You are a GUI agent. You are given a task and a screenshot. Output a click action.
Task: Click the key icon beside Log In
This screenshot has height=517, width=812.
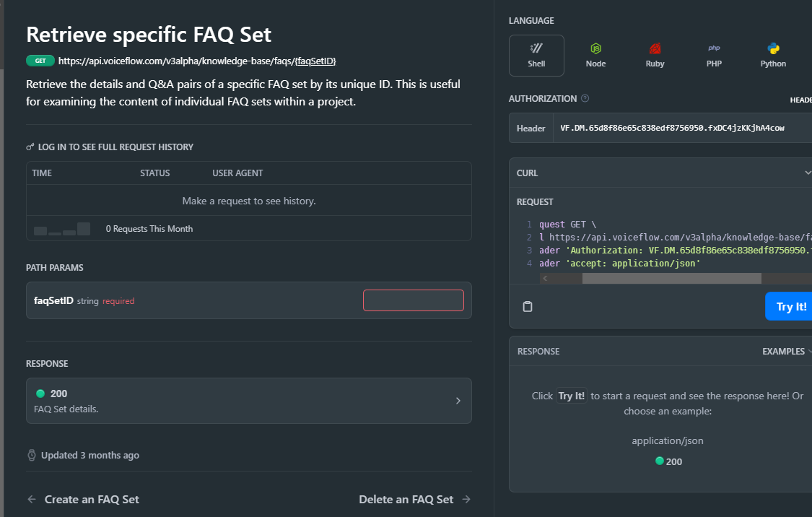[30, 147]
